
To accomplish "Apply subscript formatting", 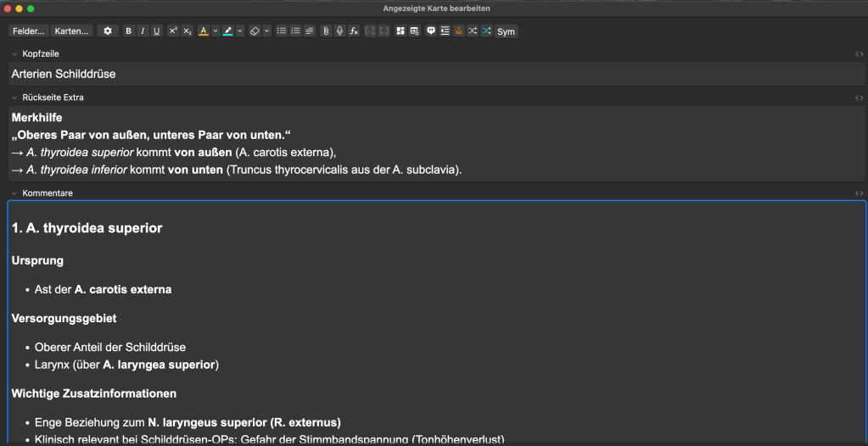I will [188, 31].
